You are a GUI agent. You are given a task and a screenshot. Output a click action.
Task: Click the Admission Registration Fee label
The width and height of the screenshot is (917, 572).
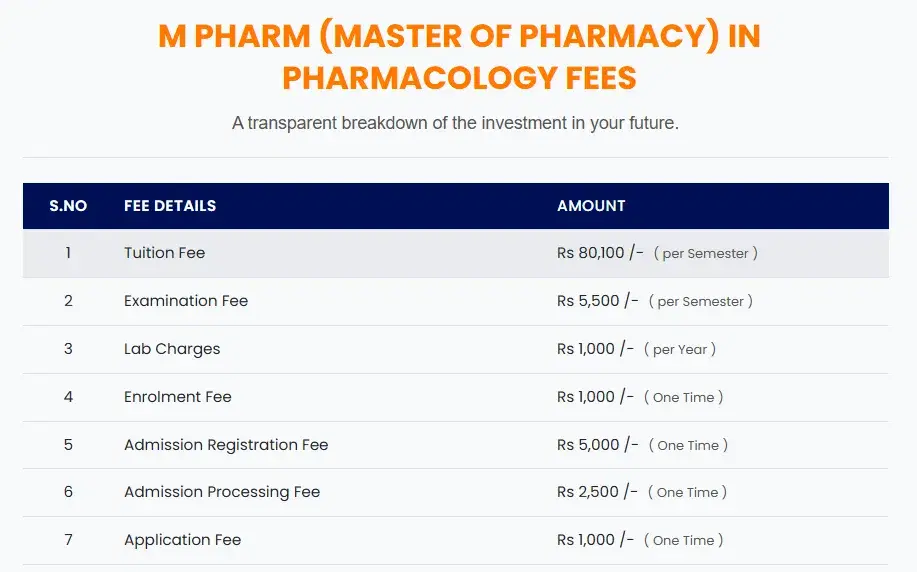(x=226, y=445)
